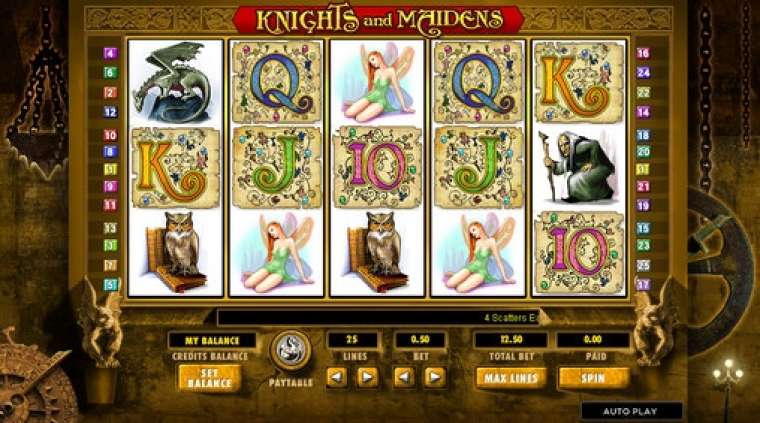Screen dimensions: 760x423
Task: Lower the bet with the left arrow
Action: tap(404, 377)
